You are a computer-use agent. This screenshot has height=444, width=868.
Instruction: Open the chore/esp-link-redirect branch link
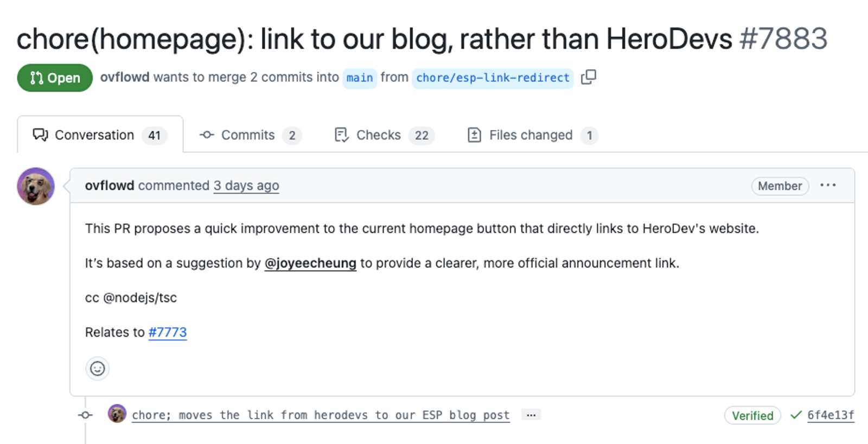[x=493, y=78]
